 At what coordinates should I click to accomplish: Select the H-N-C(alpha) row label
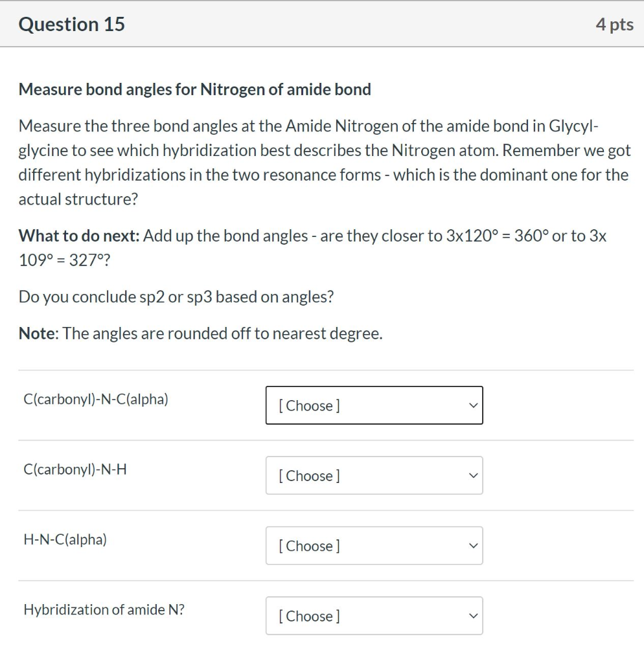(x=65, y=539)
